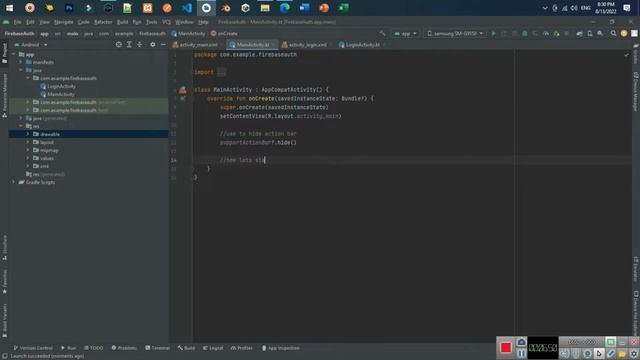Open the Terminal tool window

click(x=158, y=348)
